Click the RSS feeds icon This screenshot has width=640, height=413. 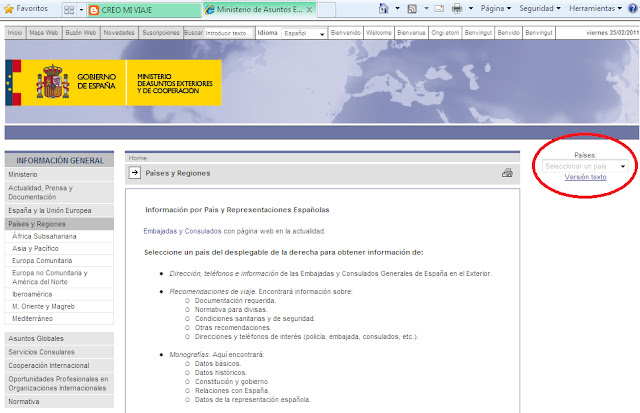click(412, 9)
